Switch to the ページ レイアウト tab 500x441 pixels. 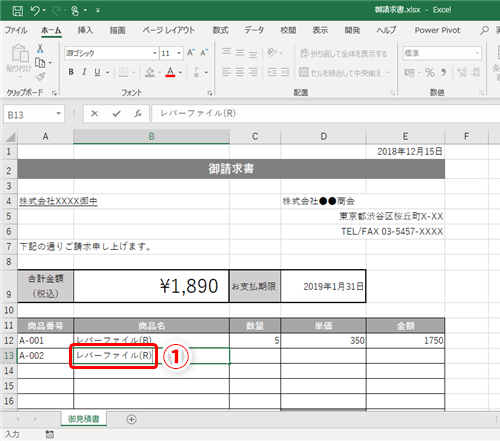(x=168, y=30)
